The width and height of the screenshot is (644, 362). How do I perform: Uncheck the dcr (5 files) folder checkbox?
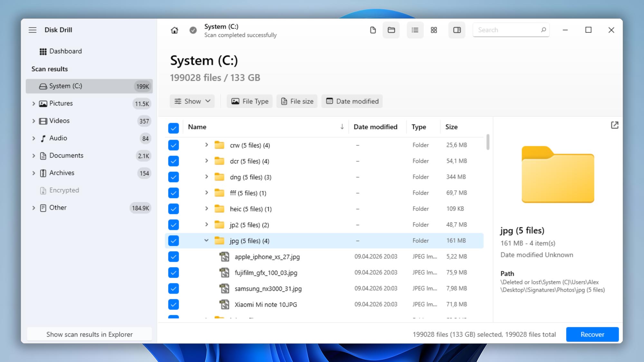[x=173, y=161]
